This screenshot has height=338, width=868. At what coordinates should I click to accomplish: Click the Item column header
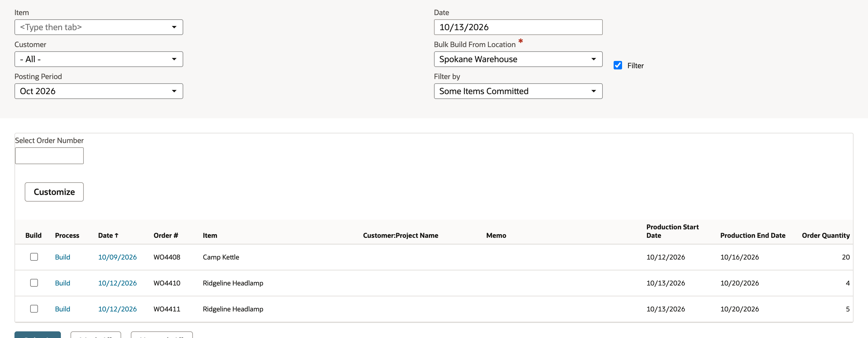coord(210,235)
